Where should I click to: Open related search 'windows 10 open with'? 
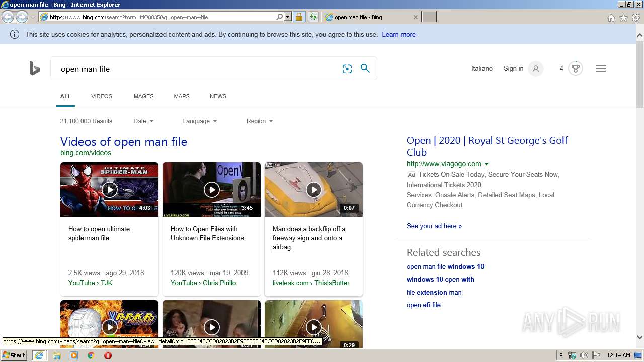(440, 279)
